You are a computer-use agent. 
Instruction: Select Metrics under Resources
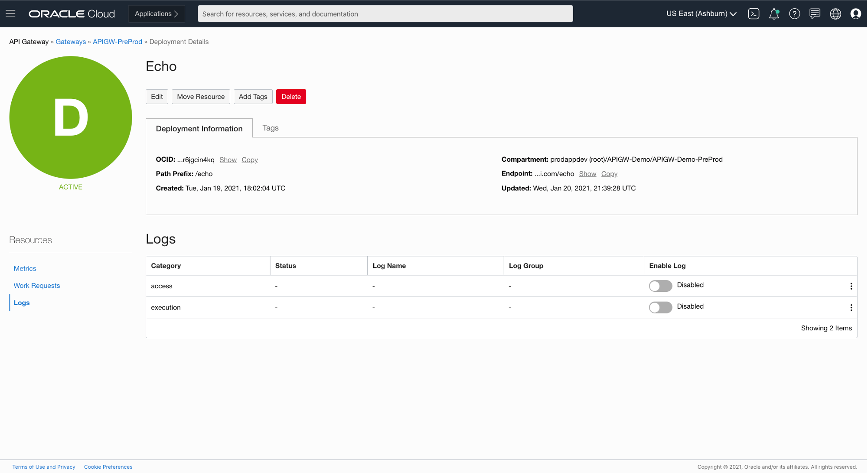pyautogui.click(x=25, y=268)
